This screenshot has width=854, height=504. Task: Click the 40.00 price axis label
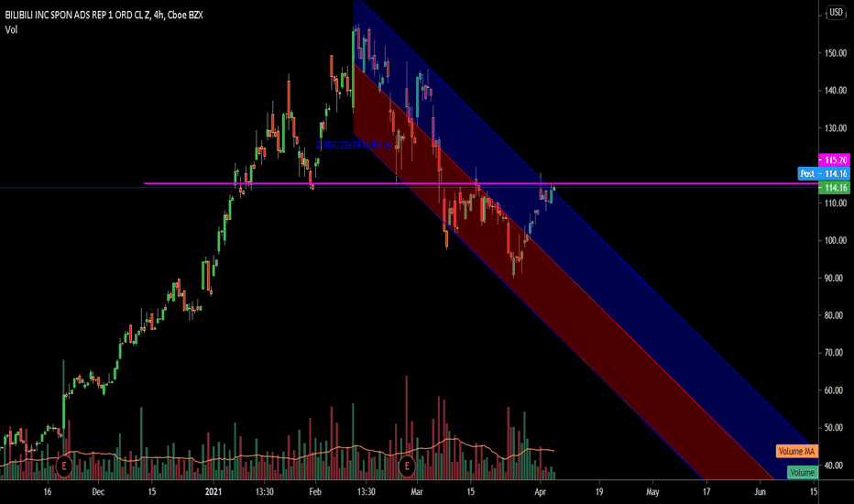coord(836,466)
